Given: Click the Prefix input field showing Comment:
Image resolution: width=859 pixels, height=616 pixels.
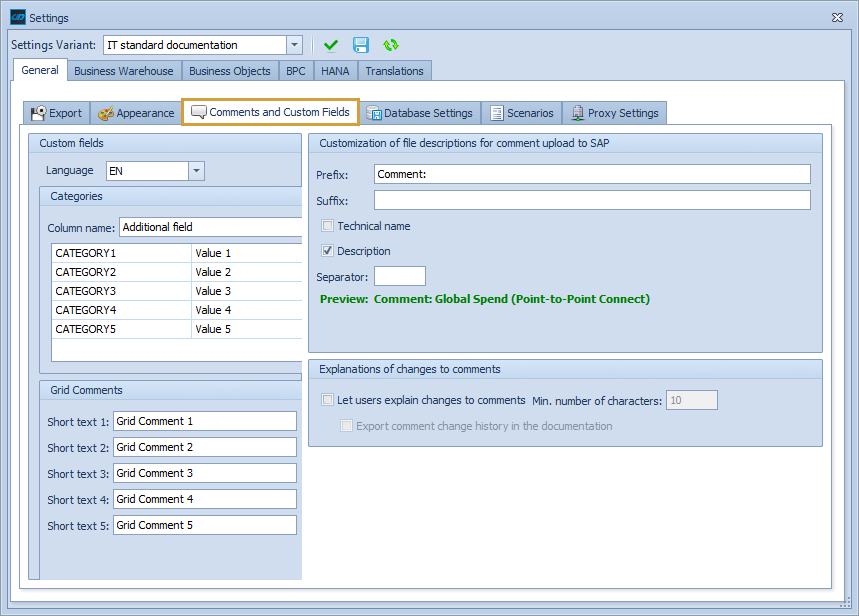Looking at the screenshot, I should pyautogui.click(x=590, y=173).
